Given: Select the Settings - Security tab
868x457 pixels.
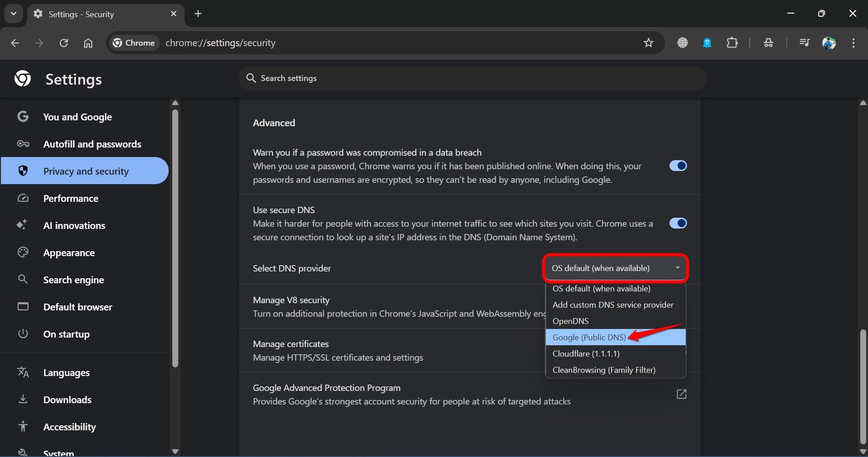Looking at the screenshot, I should coord(106,14).
